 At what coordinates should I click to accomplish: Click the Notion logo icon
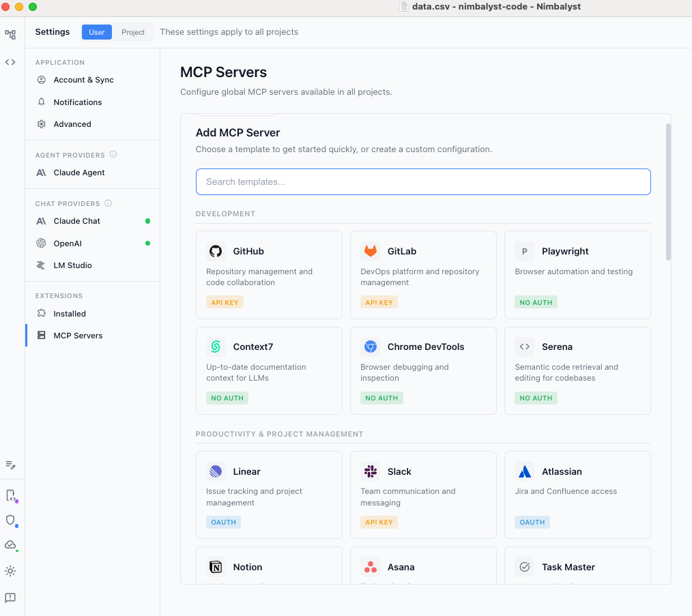coord(216,567)
